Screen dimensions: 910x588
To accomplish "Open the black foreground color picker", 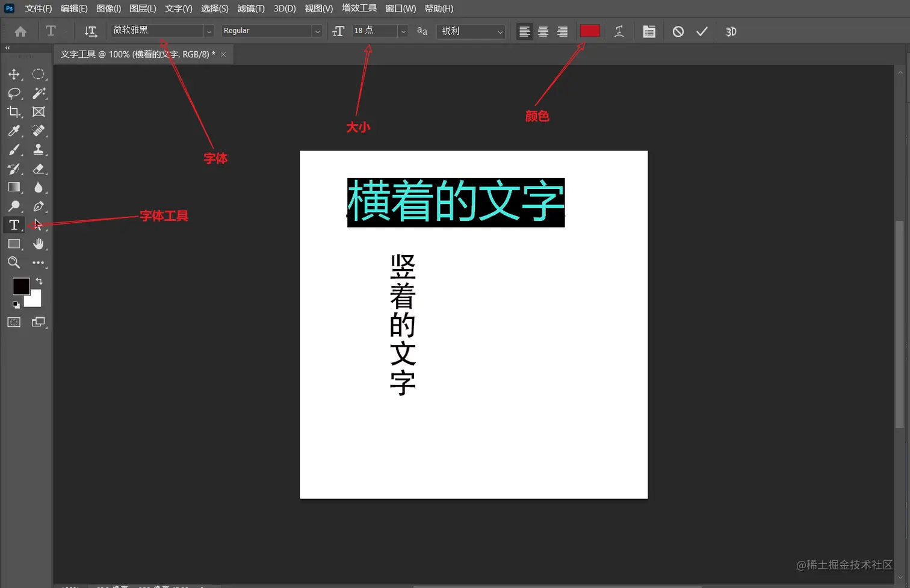I will pyautogui.click(x=21, y=286).
